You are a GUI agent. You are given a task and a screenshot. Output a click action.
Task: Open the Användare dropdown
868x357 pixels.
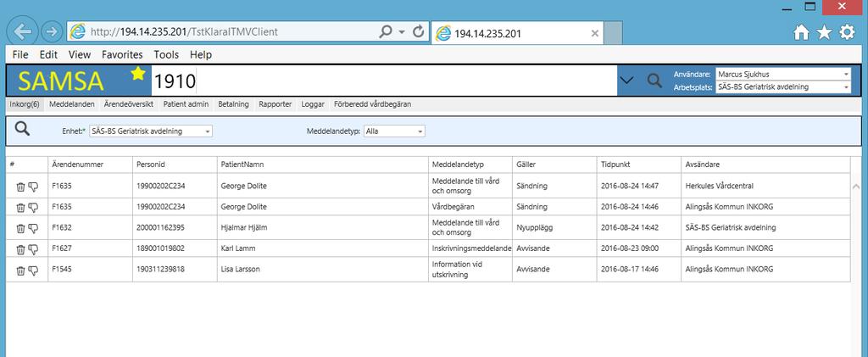click(846, 74)
